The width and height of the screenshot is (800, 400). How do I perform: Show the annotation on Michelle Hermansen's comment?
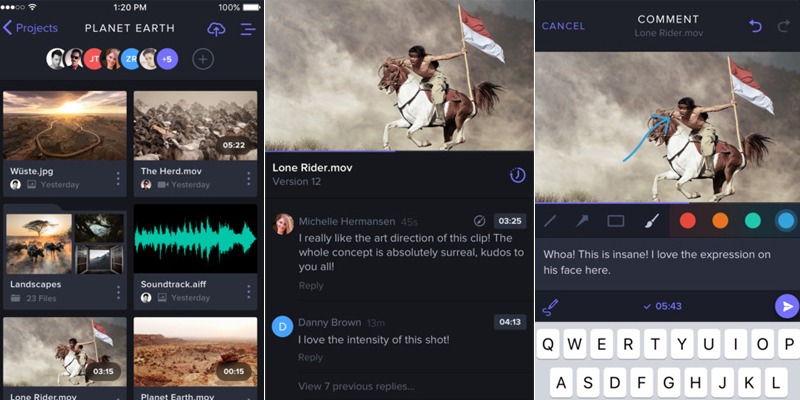480,220
